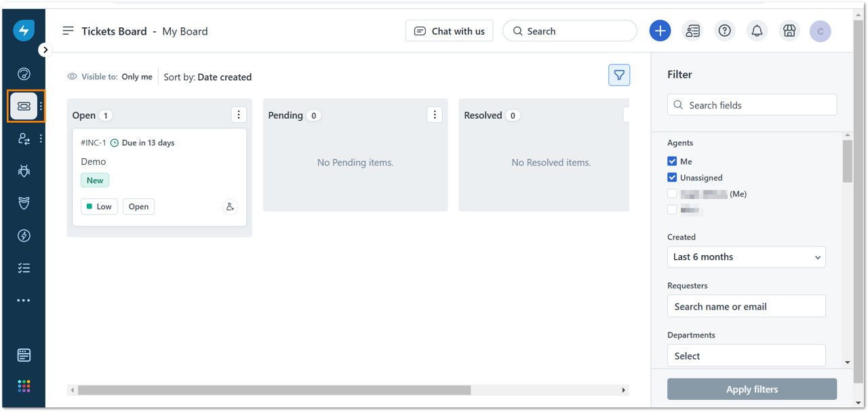Click the notifications bell icon

click(757, 31)
